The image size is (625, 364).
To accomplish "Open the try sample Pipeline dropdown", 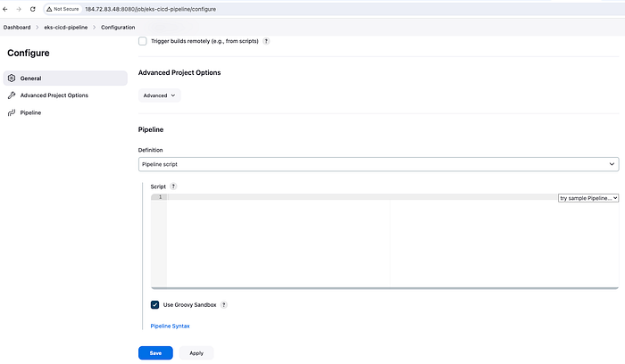I will 587,198.
